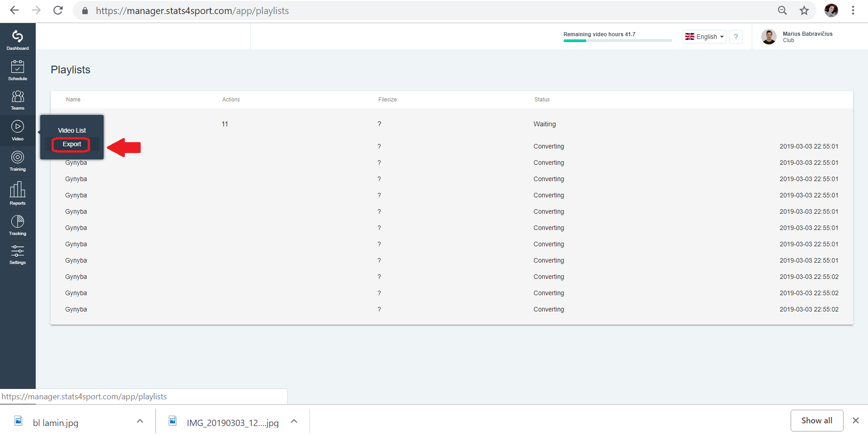The image size is (868, 436).
Task: Click the Playlists page heading
Action: coord(71,70)
